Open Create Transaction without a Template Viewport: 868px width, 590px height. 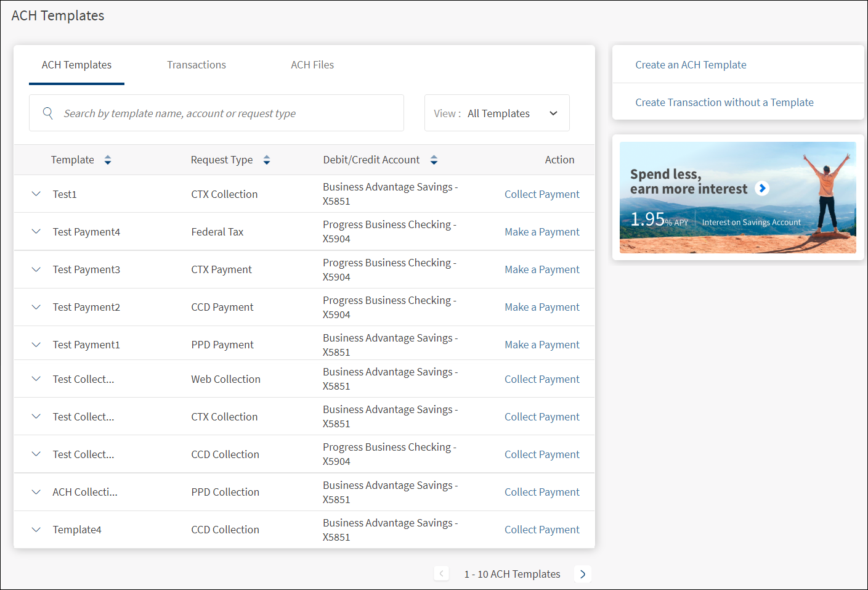[724, 102]
